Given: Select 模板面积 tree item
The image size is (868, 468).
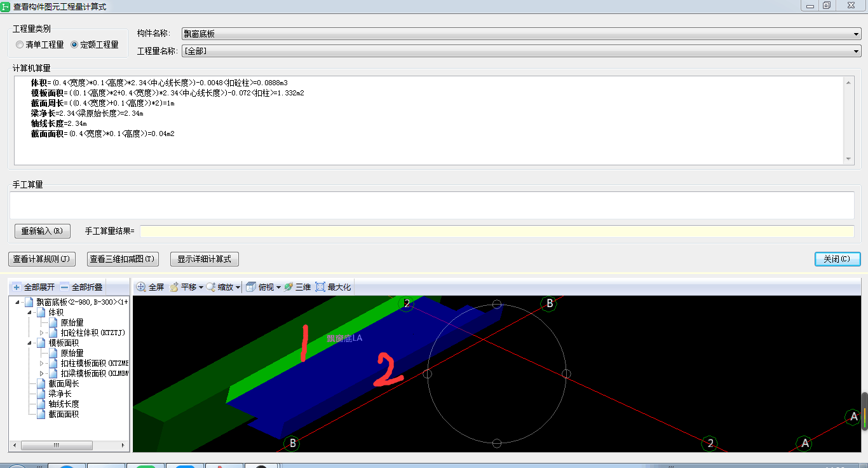Looking at the screenshot, I should coord(64,343).
